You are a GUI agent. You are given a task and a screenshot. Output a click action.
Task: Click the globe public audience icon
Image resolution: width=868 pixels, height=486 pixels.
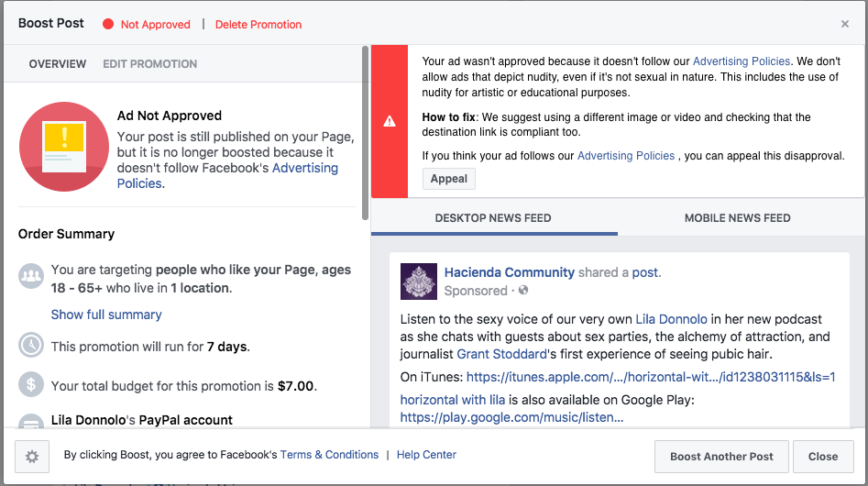523,290
